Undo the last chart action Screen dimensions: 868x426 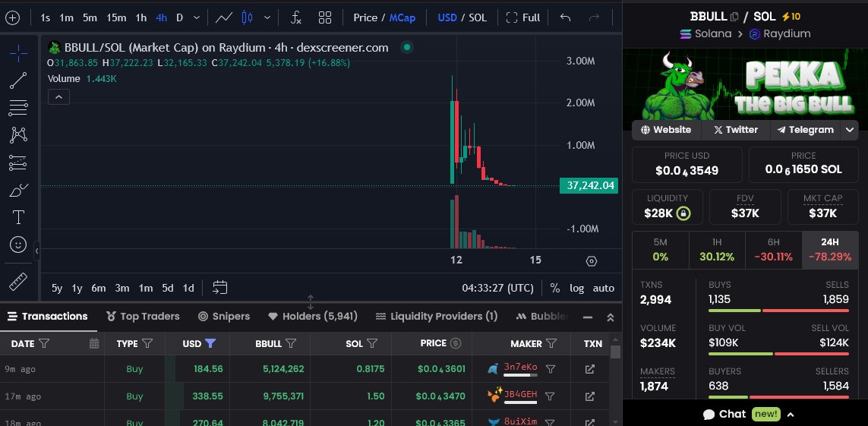coord(565,17)
